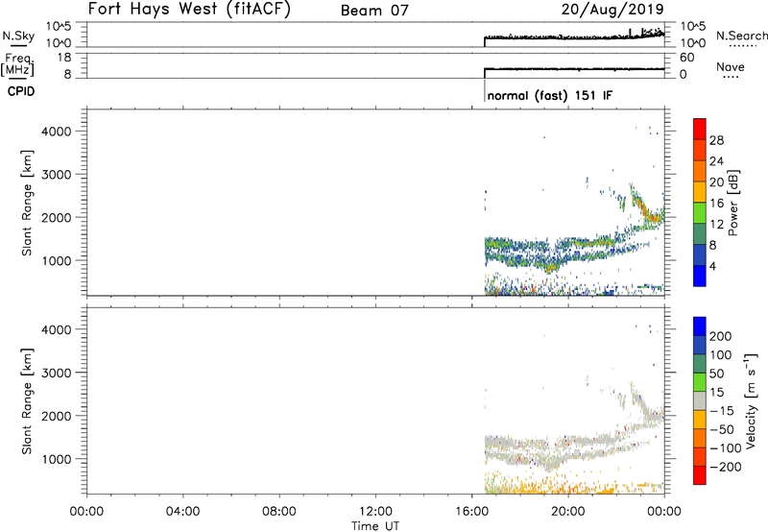Image resolution: width=768 pixels, height=532 pixels.
Task: Click the '-200' velocity tick label
Action: [x=726, y=467]
